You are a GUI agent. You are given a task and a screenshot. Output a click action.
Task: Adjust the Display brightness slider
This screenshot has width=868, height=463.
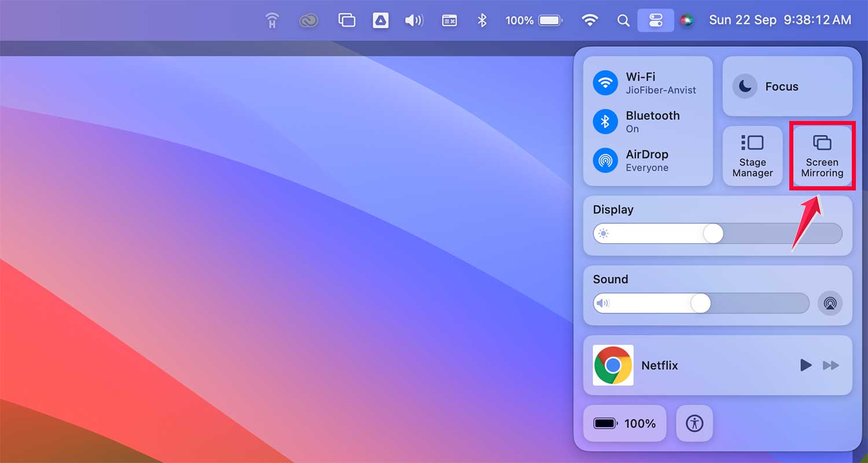[713, 234]
